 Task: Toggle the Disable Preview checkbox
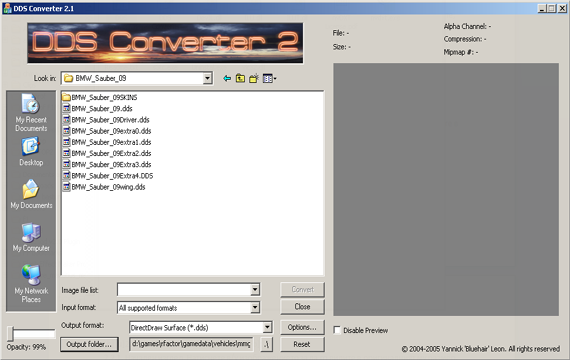coord(337,330)
